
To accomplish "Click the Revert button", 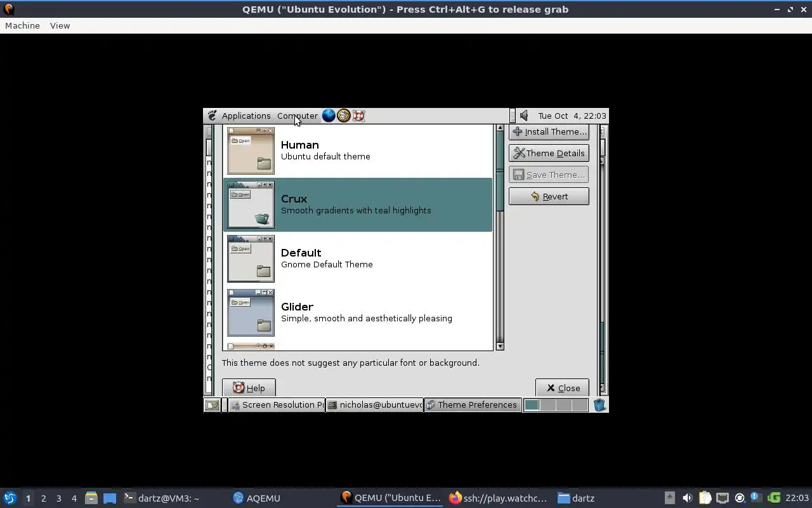I will click(x=549, y=196).
